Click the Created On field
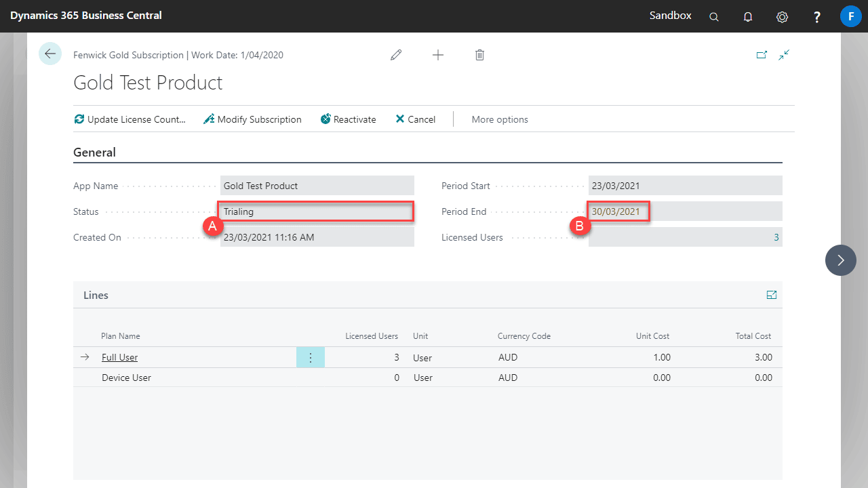 (x=317, y=237)
